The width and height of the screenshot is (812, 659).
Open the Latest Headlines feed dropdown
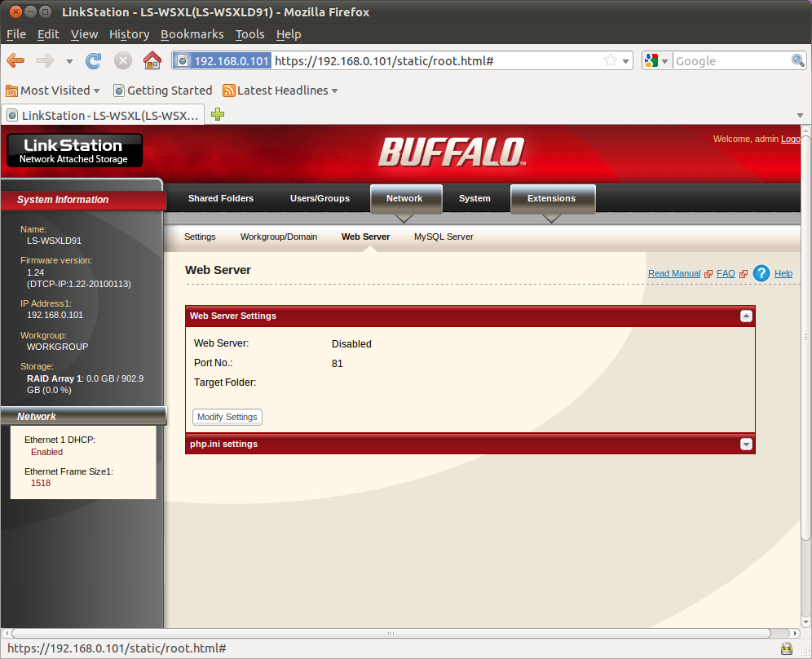pyautogui.click(x=280, y=91)
